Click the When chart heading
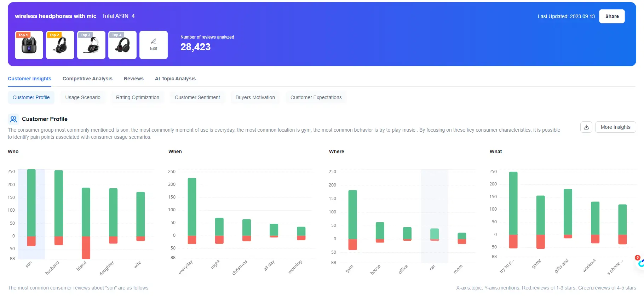 point(175,151)
